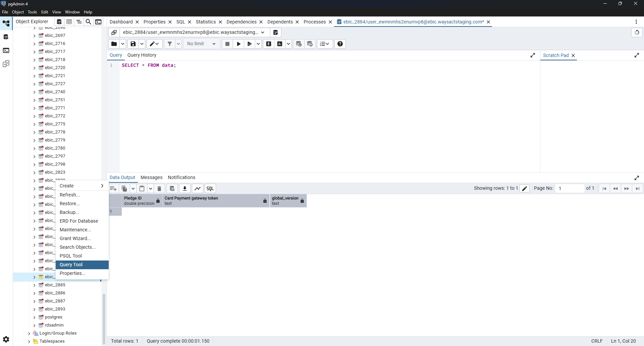
Task: Click the Explain query icon
Action: [x=269, y=44]
